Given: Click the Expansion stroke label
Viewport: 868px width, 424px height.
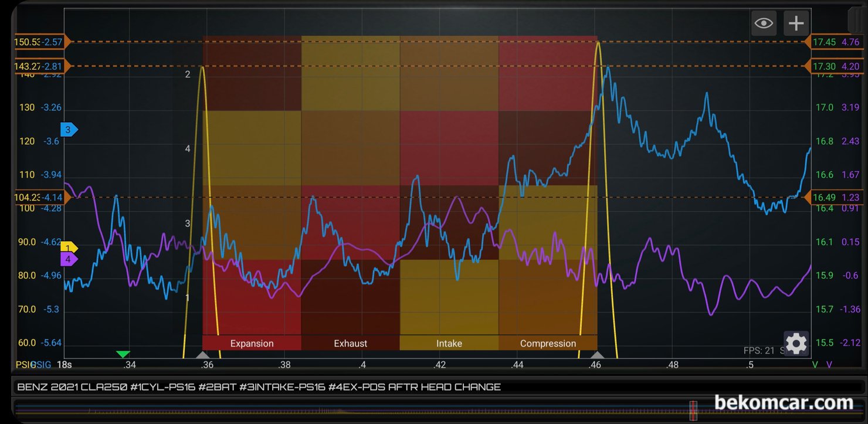Looking at the screenshot, I should click(x=252, y=343).
